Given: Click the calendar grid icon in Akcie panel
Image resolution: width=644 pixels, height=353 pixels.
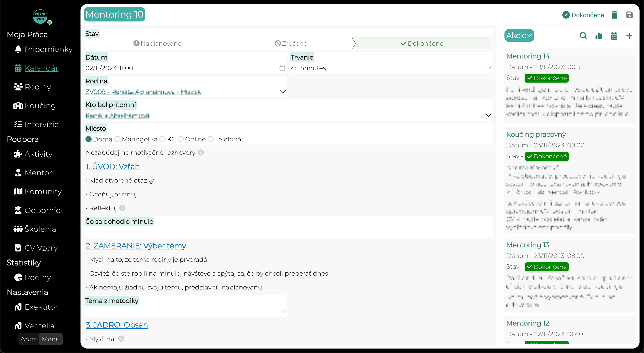Looking at the screenshot, I should click(614, 36).
